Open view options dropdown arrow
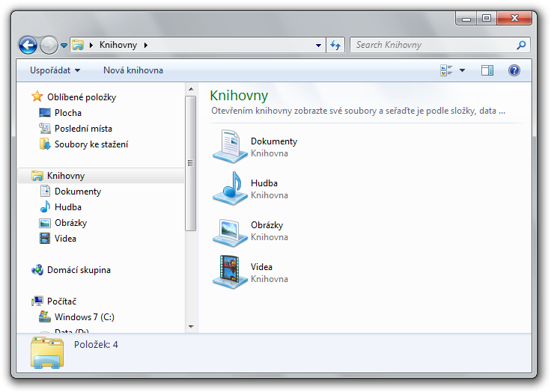The height and width of the screenshot is (392, 551). pos(463,70)
